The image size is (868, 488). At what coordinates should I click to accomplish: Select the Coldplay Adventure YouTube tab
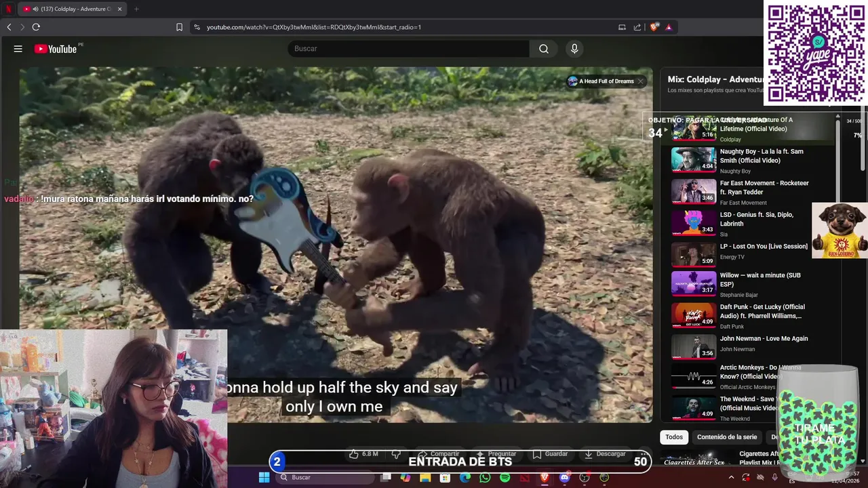[x=71, y=9]
